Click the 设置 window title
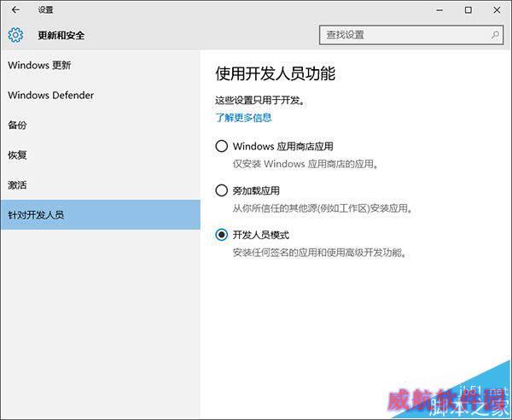 (45, 10)
